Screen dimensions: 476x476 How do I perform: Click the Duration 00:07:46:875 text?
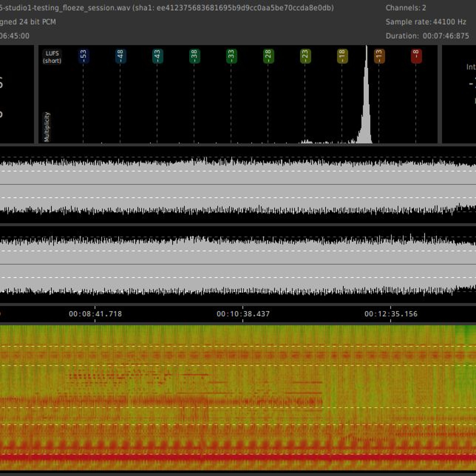click(x=427, y=36)
